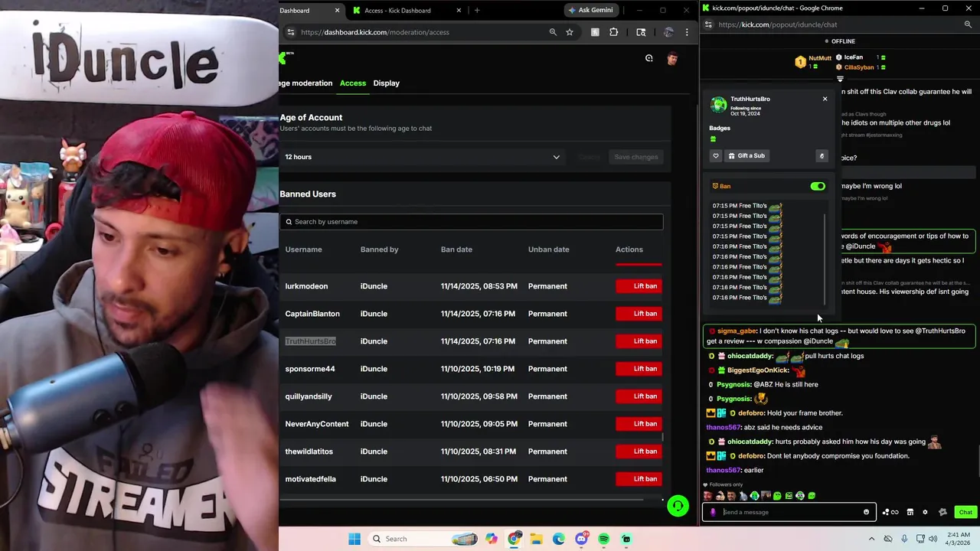Viewport: 980px width, 551px height.
Task: Open Discord from the taskbar
Action: click(582, 539)
